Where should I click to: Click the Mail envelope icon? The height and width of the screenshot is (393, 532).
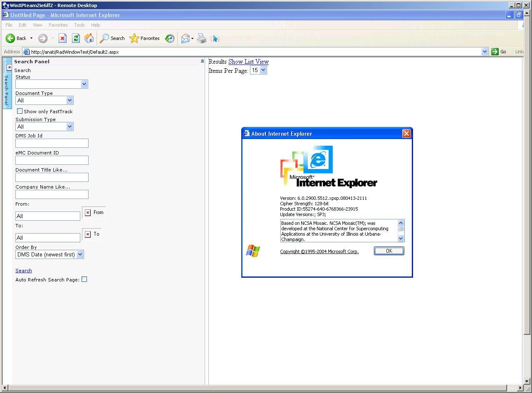point(185,38)
